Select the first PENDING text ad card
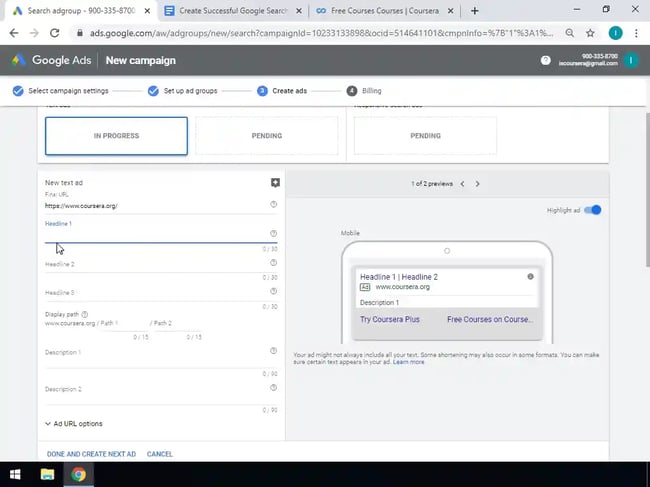Viewport: 650px width, 487px height. 267,136
